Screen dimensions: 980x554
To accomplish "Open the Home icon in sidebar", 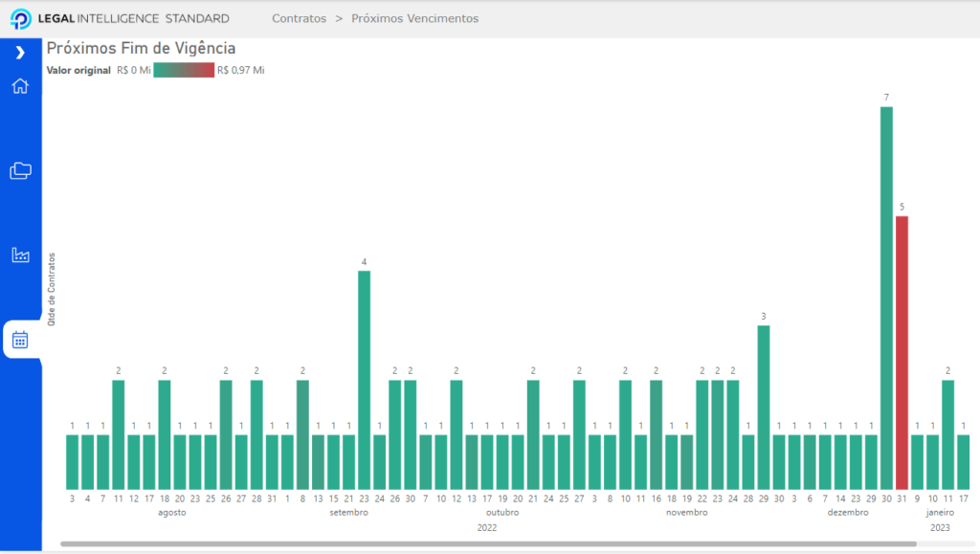I will (20, 86).
